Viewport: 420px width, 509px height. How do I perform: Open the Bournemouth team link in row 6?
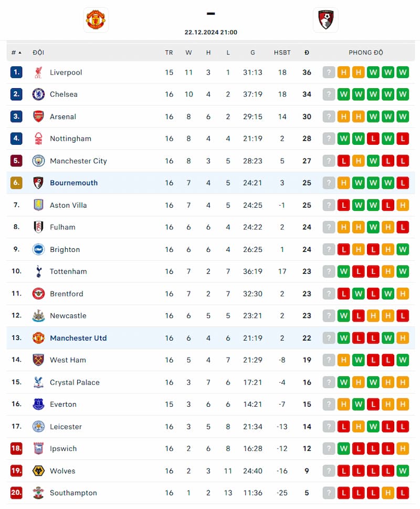coord(73,183)
